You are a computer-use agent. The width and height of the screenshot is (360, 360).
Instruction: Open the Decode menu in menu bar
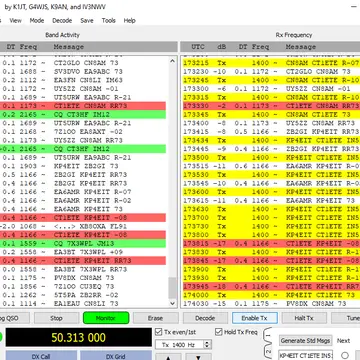click(62, 20)
